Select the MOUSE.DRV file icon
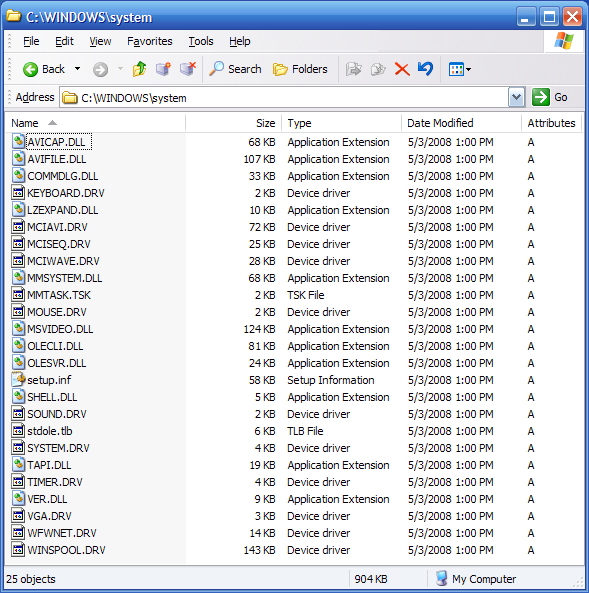Image resolution: width=589 pixels, height=593 pixels. pyautogui.click(x=18, y=312)
